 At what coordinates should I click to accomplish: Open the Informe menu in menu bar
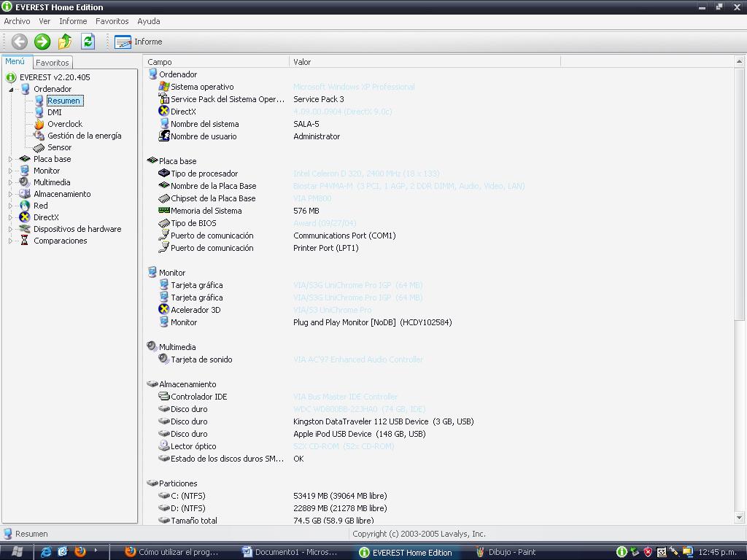click(x=73, y=21)
